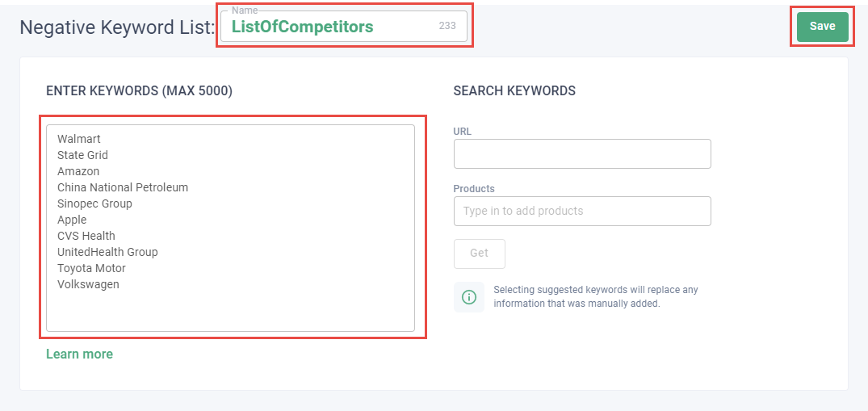Click the Walmart keyword line
Screen dimensions: 868x411
pos(79,139)
